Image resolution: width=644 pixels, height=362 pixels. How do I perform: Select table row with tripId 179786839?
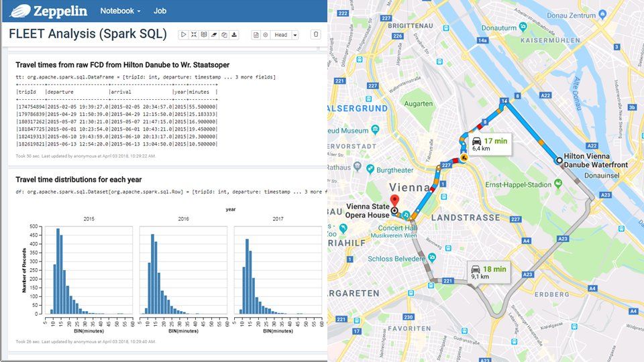(x=117, y=114)
